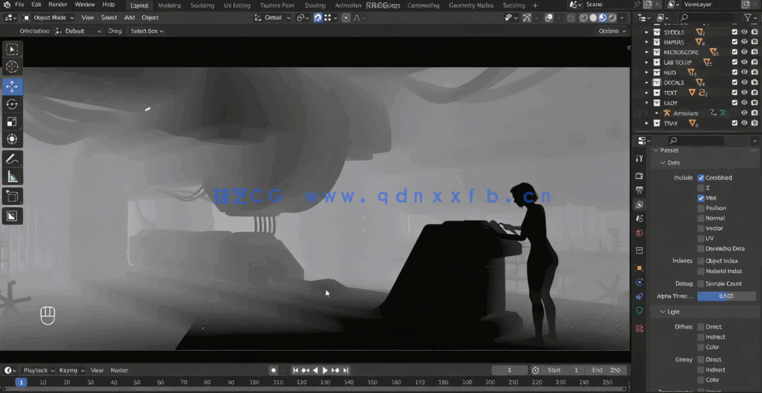
Task: Open the timeline Marker menu
Action: click(119, 371)
